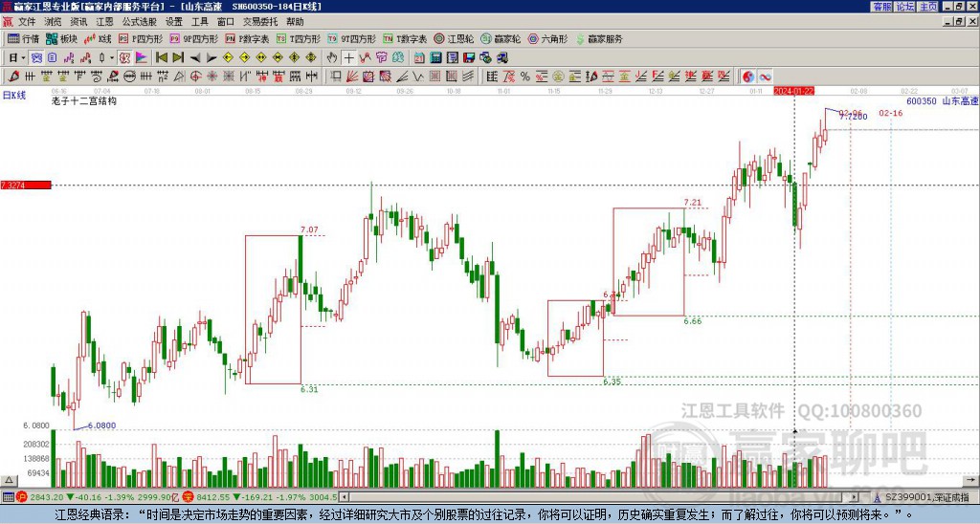This screenshot has width=980, height=524.
Task: Click the colored flag icon in toolbar
Action: click(142, 58)
